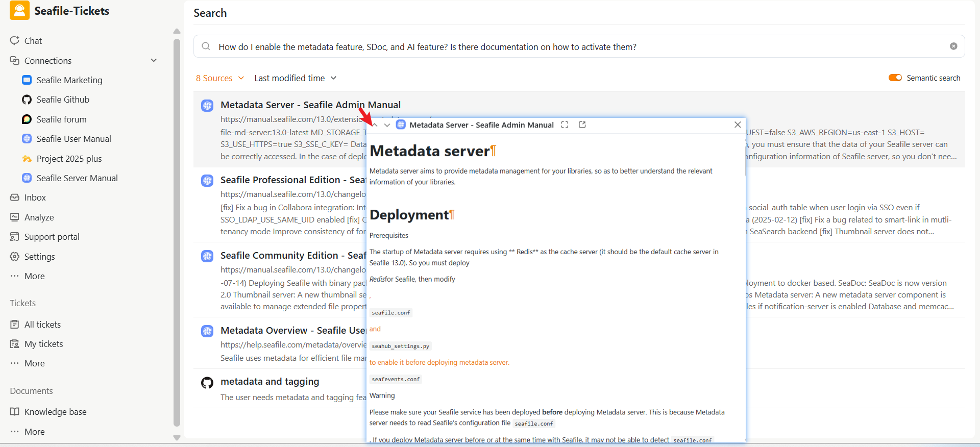Open metadata and tagging result title

[270, 382]
